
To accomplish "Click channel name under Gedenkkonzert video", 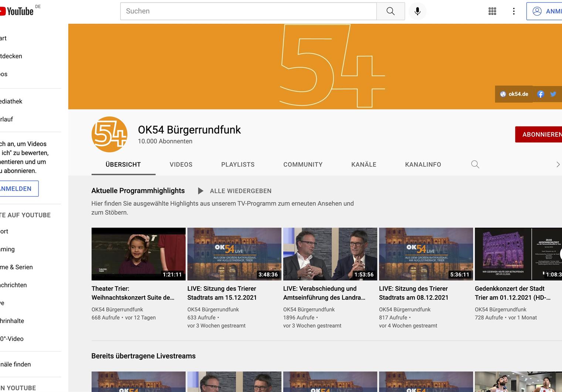I will point(501,310).
